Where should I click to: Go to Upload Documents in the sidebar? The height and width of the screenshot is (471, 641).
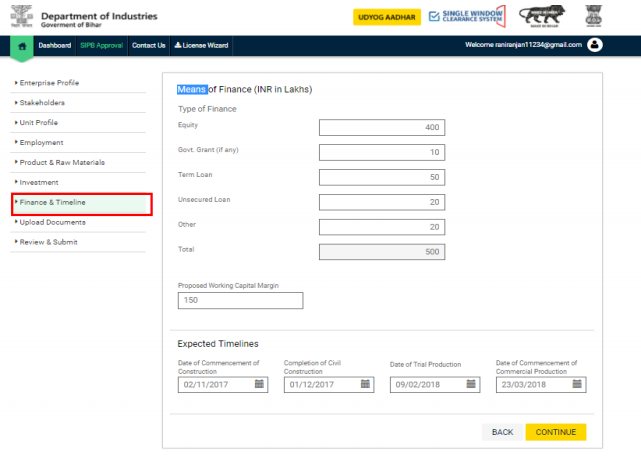click(x=52, y=222)
